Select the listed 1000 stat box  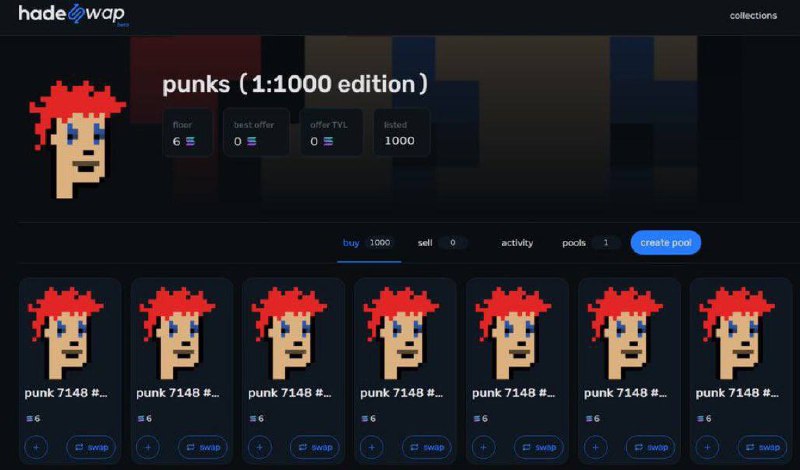tap(402, 133)
